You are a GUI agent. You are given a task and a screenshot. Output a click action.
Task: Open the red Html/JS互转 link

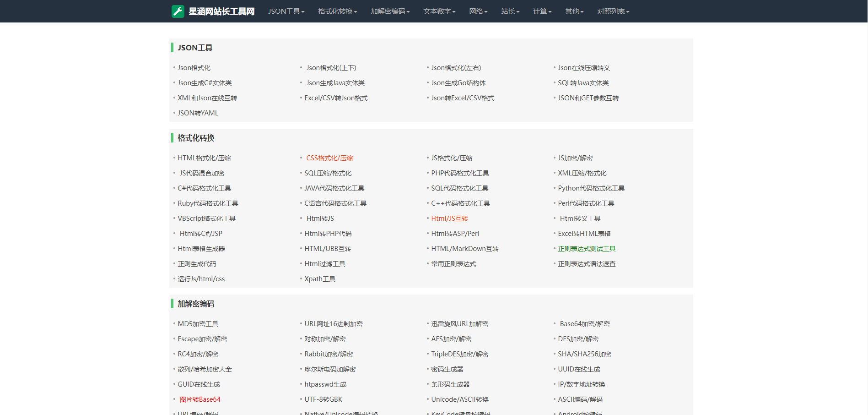tap(449, 218)
